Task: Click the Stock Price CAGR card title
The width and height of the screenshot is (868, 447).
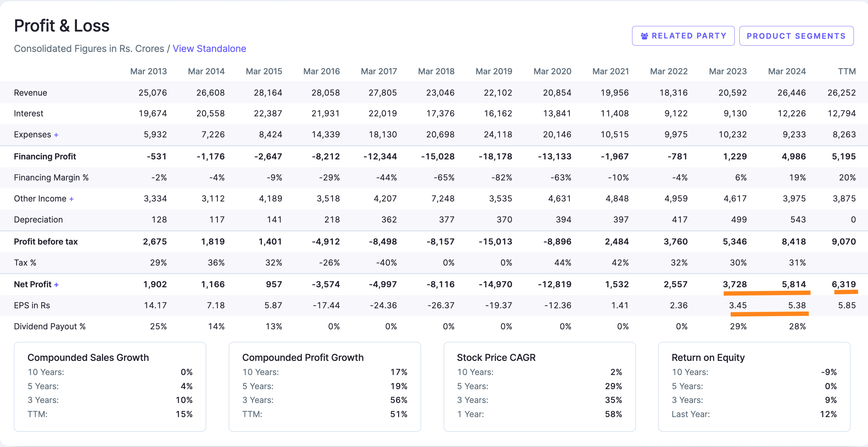Action: point(496,358)
